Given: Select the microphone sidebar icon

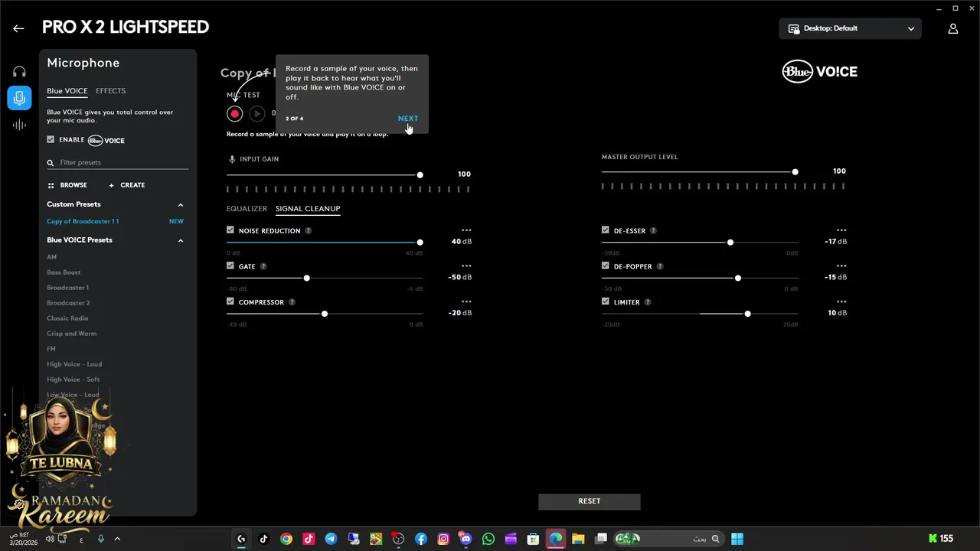Looking at the screenshot, I should coord(19,98).
